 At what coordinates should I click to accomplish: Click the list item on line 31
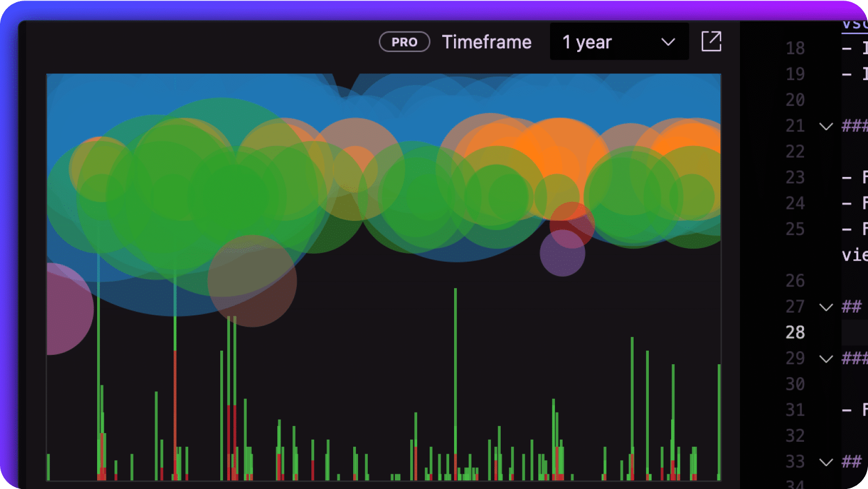(x=854, y=410)
